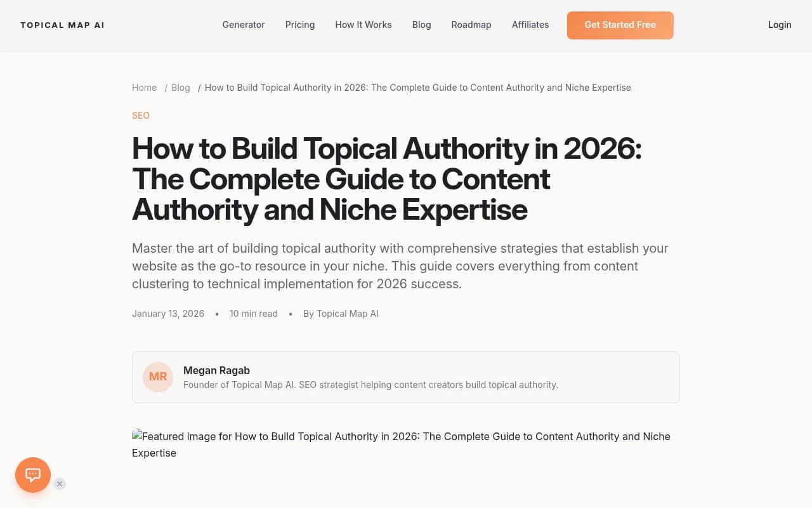This screenshot has width=812, height=508.
Task: Go to the Pricing page
Action: 299,25
